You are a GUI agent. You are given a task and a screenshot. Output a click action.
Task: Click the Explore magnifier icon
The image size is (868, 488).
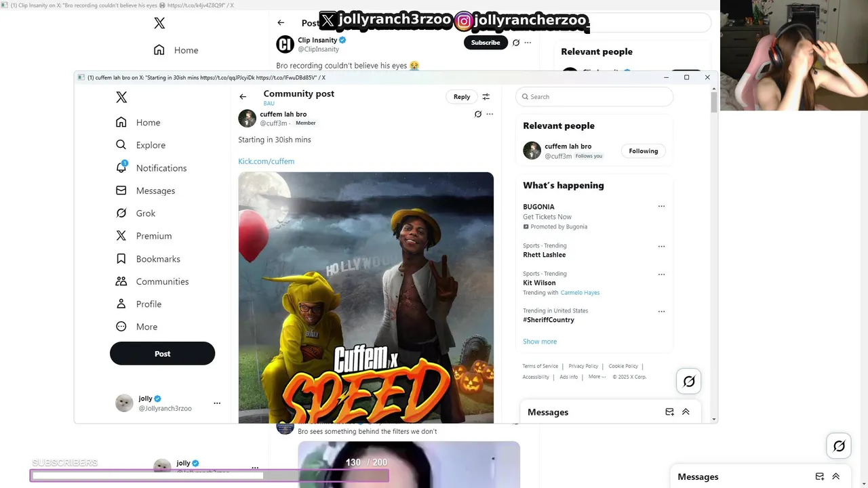(121, 145)
